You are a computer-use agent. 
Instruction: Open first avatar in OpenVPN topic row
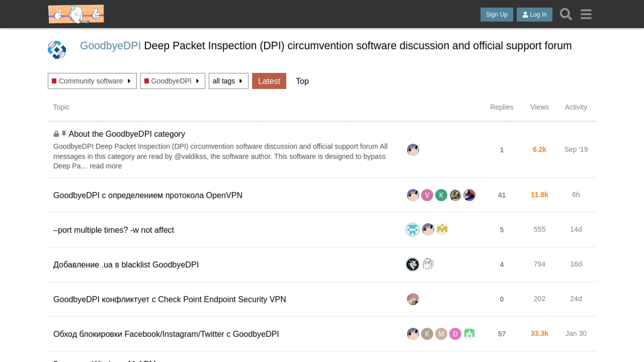[x=413, y=195]
